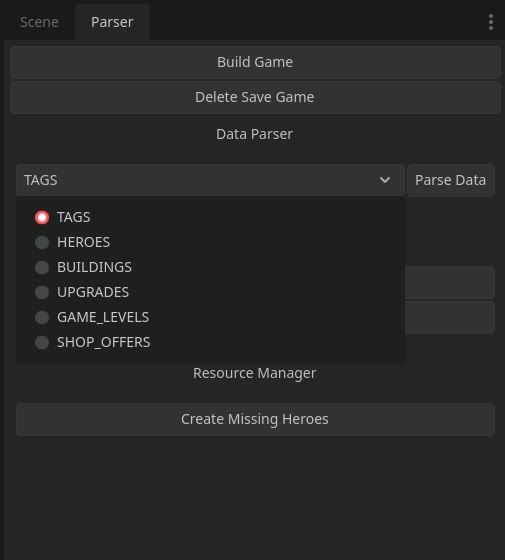Choose HEROES in the dropdown list
The height and width of the screenshot is (560, 505).
[x=210, y=242]
